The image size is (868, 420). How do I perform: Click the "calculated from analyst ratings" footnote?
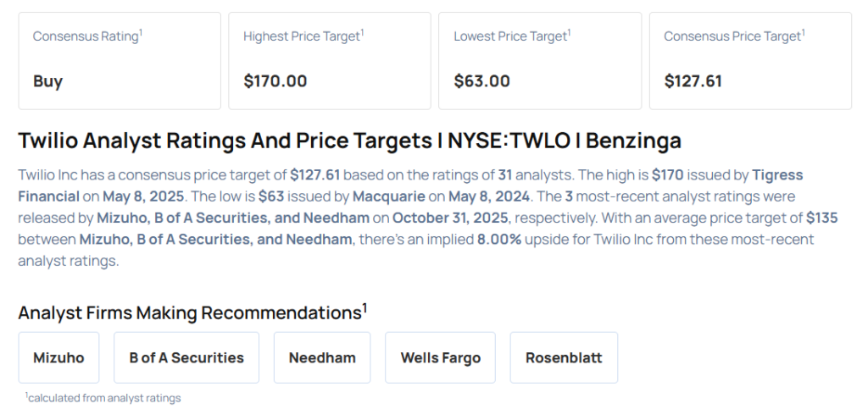coord(103,397)
